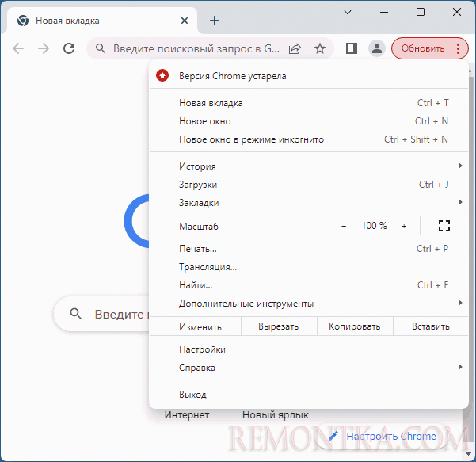Open Новое окно в режиме инкогнито
The width and height of the screenshot is (476, 462).
point(309,139)
